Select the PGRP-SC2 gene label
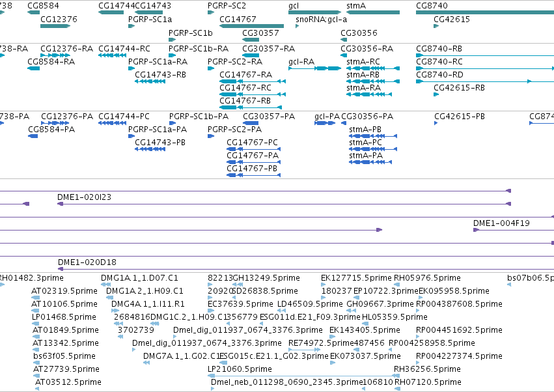The height and width of the screenshot is (392, 554). click(x=227, y=6)
